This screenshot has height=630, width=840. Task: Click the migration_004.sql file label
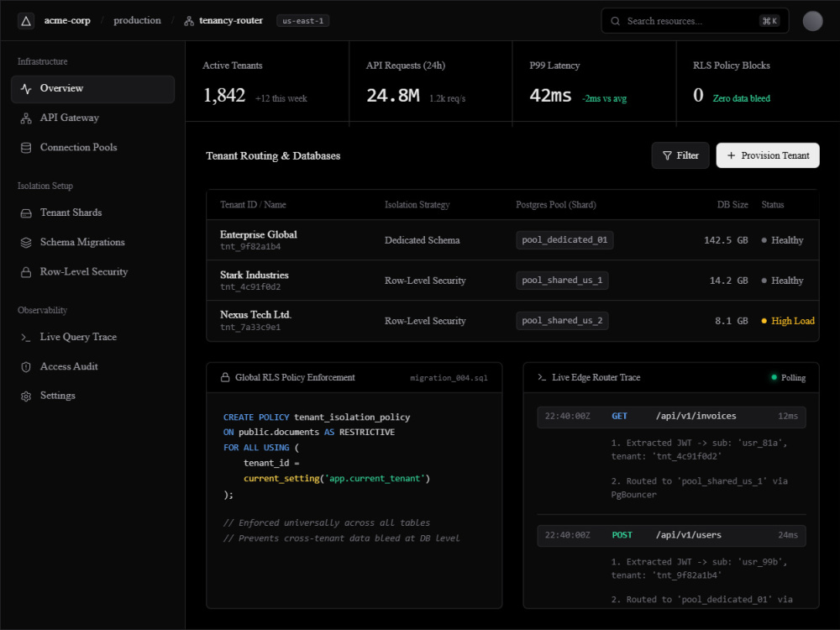449,378
